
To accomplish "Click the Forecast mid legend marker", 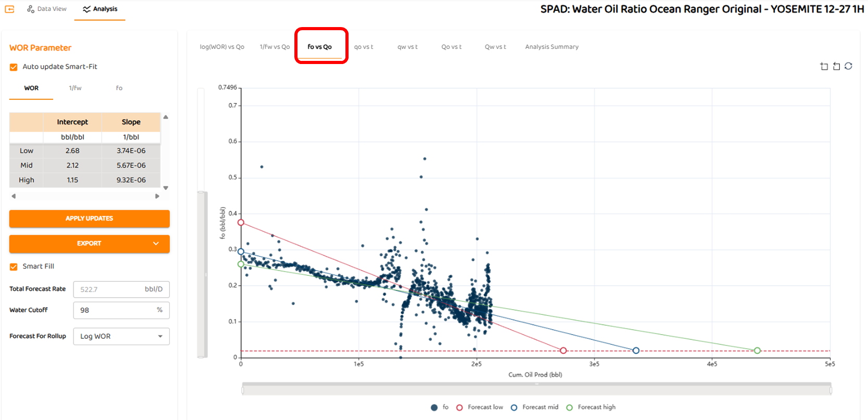I will 514,408.
